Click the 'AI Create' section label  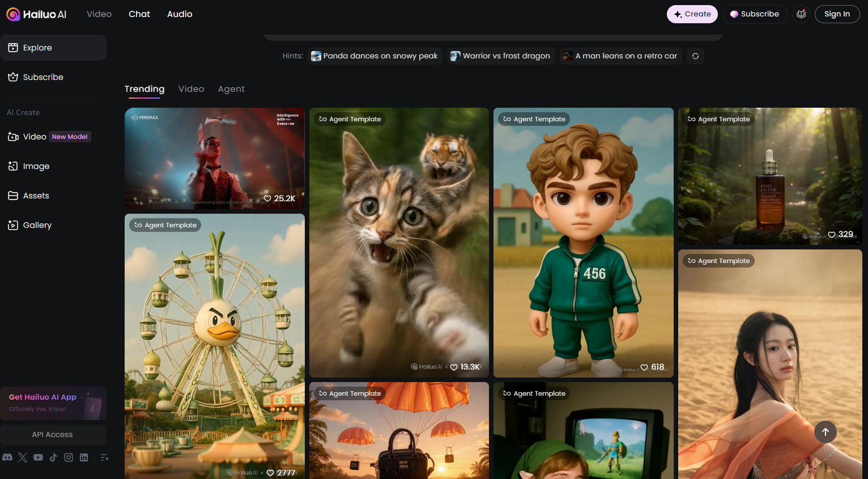point(23,113)
